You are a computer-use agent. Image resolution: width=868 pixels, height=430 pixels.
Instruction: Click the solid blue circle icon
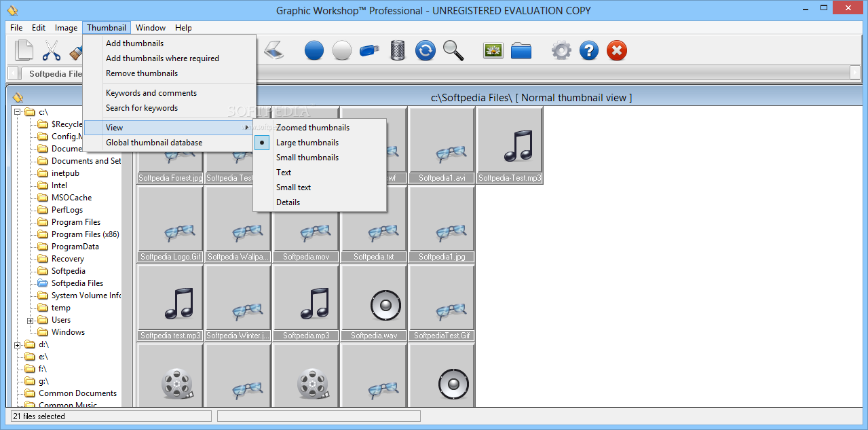[314, 50]
